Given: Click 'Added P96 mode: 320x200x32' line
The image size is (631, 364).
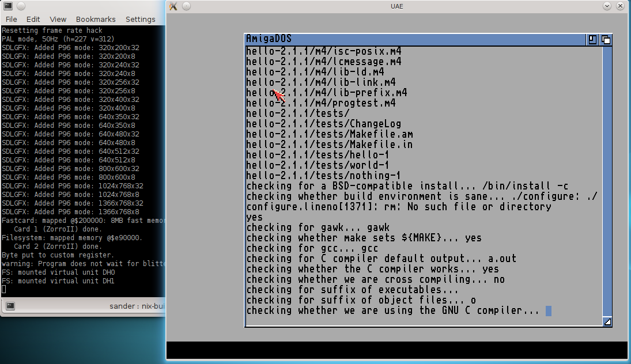Looking at the screenshot, I should tap(70, 48).
